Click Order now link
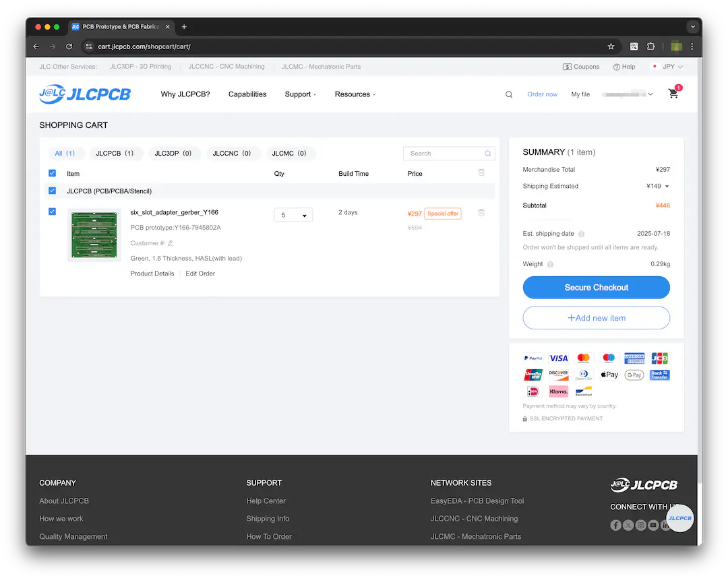This screenshot has width=728, height=580. tap(542, 94)
